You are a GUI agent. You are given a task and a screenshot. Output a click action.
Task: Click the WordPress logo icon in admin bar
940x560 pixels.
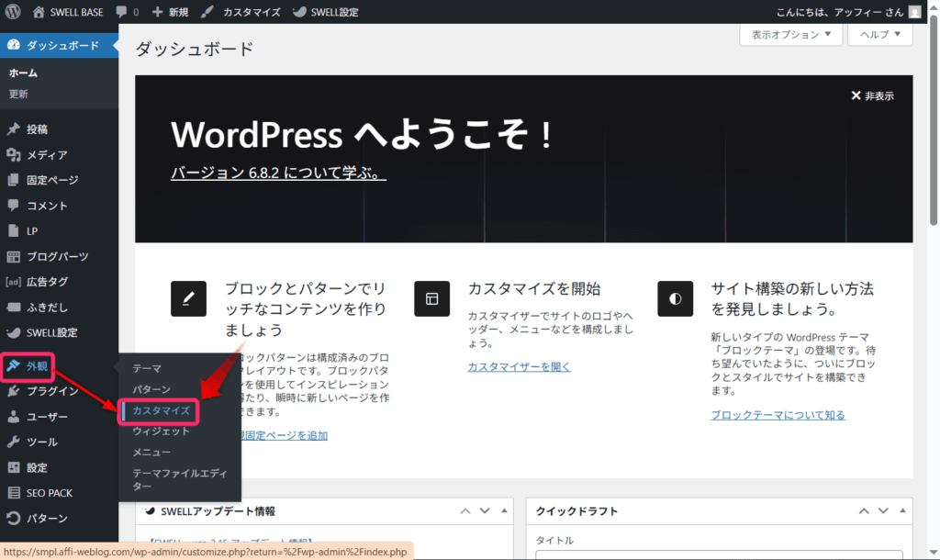pyautogui.click(x=13, y=11)
